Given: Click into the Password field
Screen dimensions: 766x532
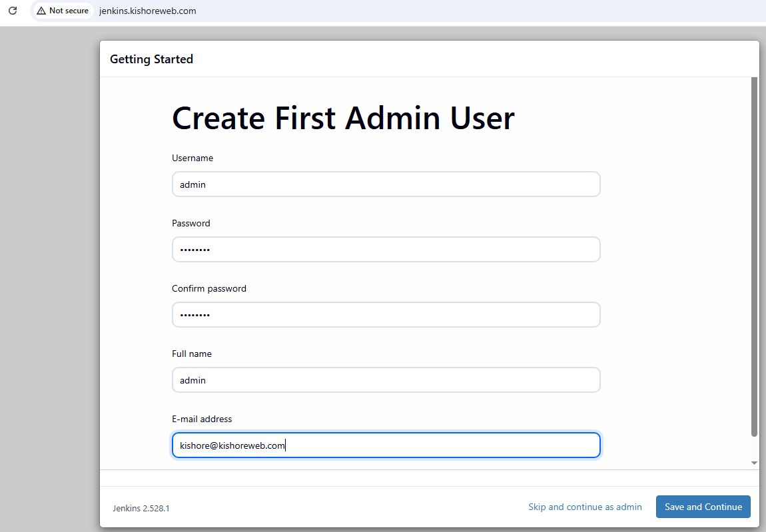Looking at the screenshot, I should click(x=386, y=250).
